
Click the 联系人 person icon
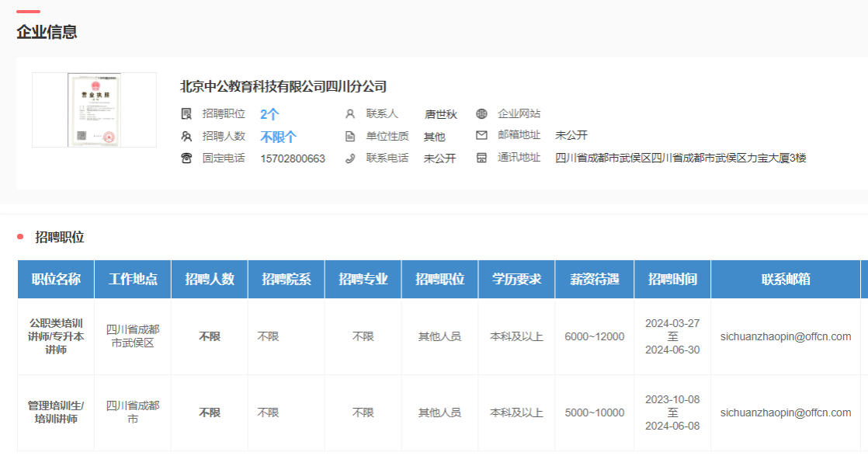pyautogui.click(x=350, y=114)
